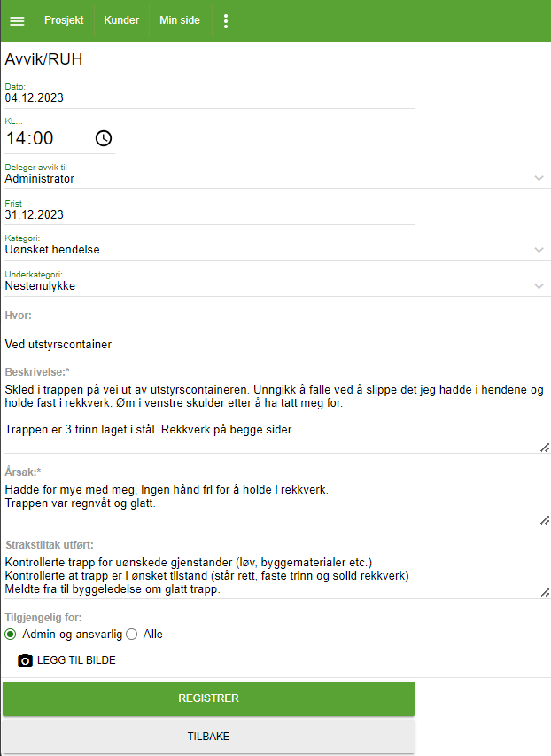
Task: Select the Alle radio option
Action: 132,635
